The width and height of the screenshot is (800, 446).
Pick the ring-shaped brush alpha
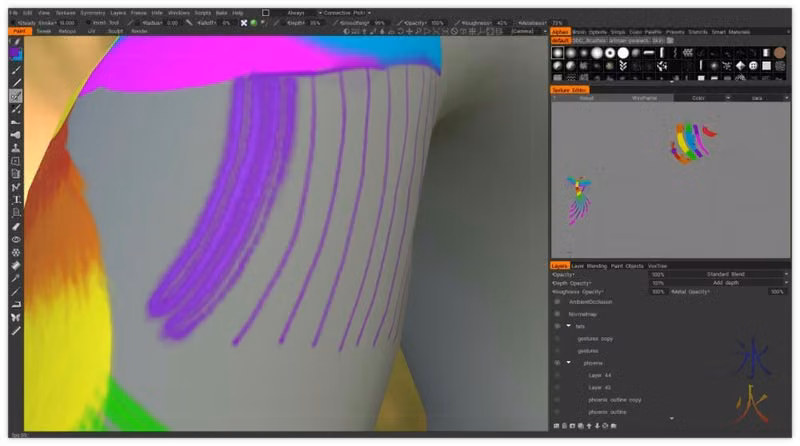(x=610, y=53)
